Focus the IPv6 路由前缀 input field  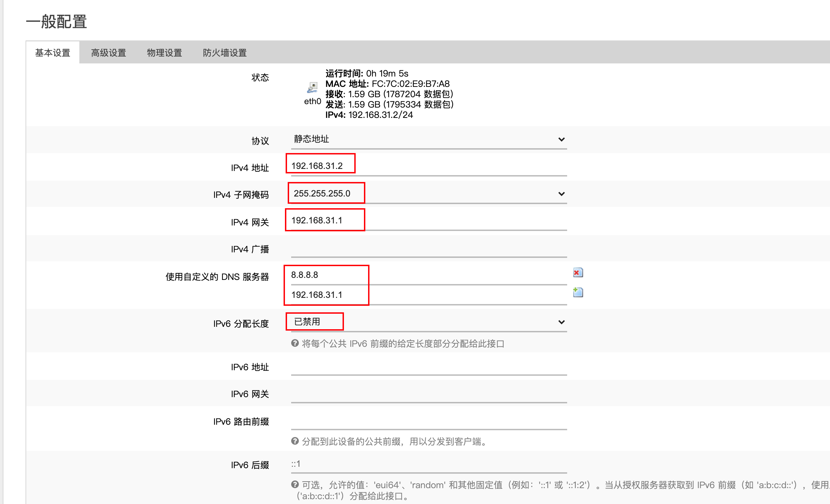(429, 421)
